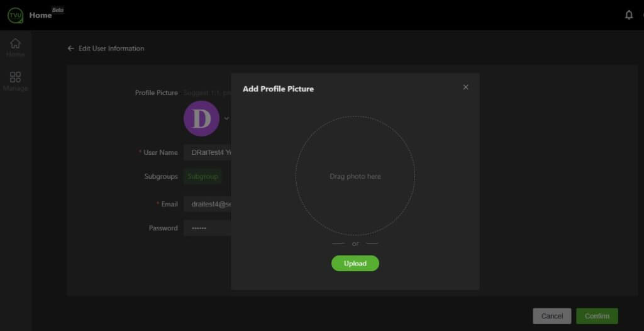Viewport: 644px width, 331px height.
Task: Click the User Name input field
Action: (x=208, y=152)
